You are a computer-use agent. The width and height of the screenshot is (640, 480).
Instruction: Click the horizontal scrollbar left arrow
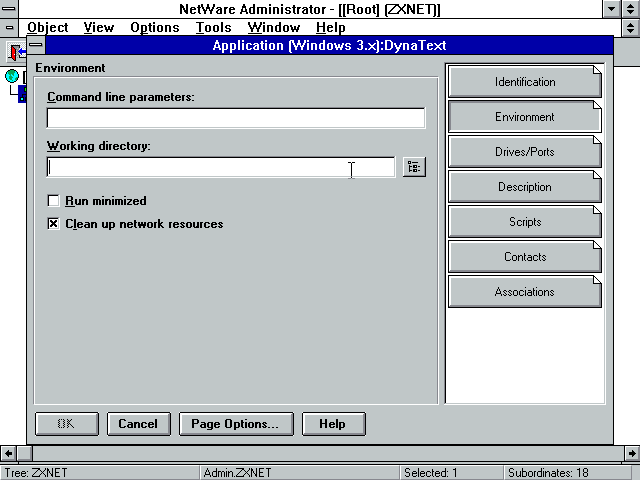(x=8, y=453)
